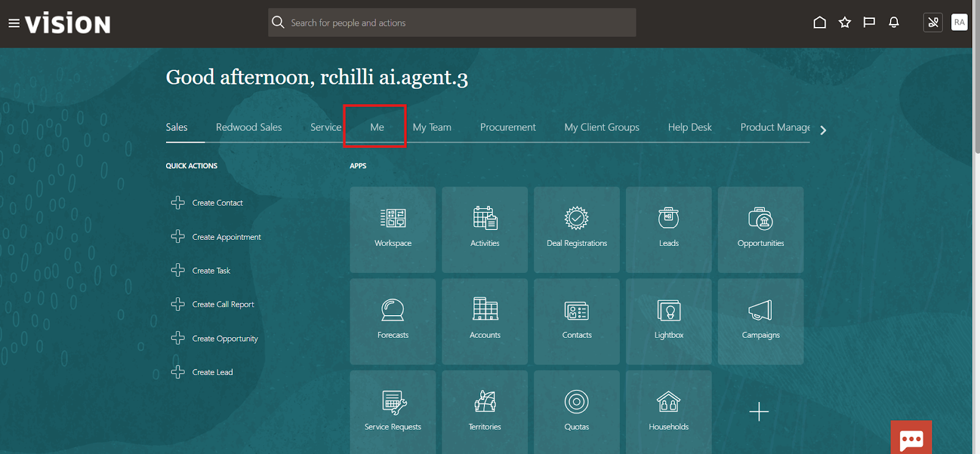Screen dimensions: 980x454
Task: Click the Create Opportunity quick action
Action: 224,338
